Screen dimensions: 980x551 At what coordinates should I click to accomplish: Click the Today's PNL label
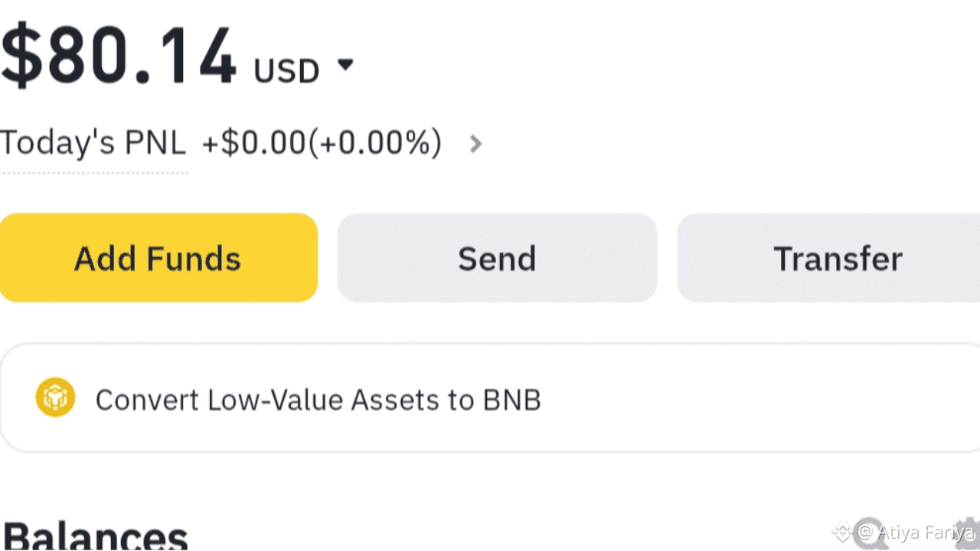93,143
